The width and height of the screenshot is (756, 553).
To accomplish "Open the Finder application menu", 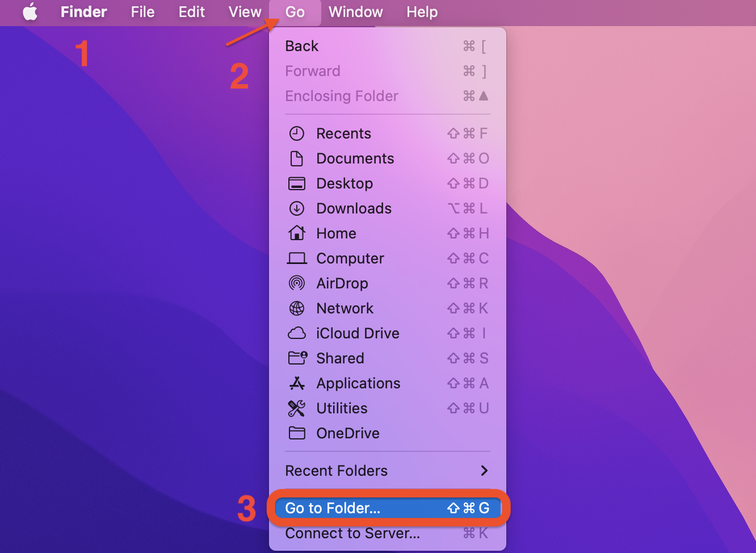I will [x=83, y=12].
